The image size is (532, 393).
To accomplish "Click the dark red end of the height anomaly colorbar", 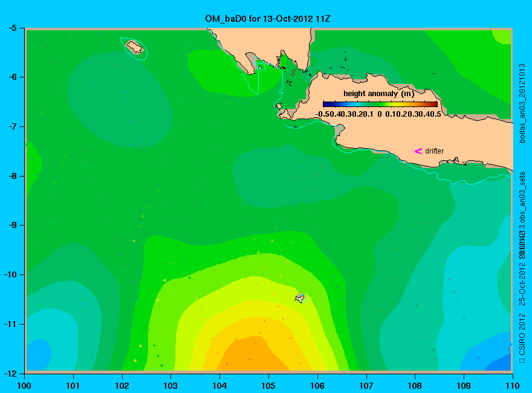I will click(435, 104).
